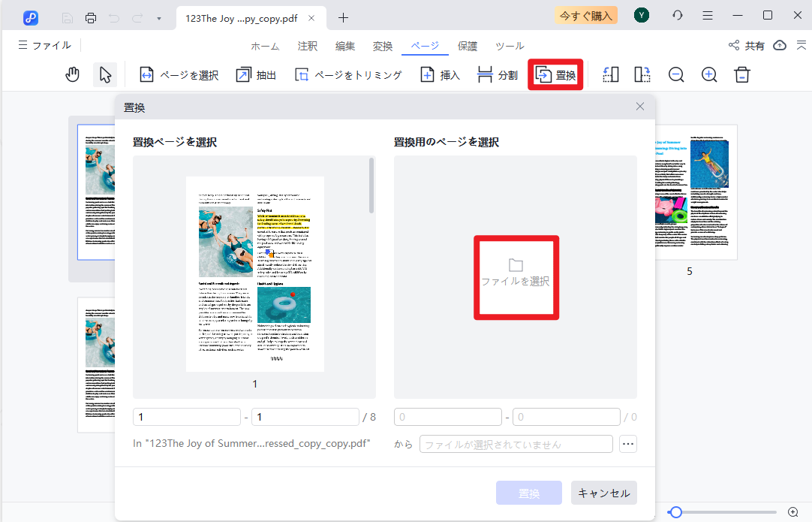The width and height of the screenshot is (812, 522).
Task: Cancel the 置換 dialog with キャンセル
Action: click(x=603, y=493)
